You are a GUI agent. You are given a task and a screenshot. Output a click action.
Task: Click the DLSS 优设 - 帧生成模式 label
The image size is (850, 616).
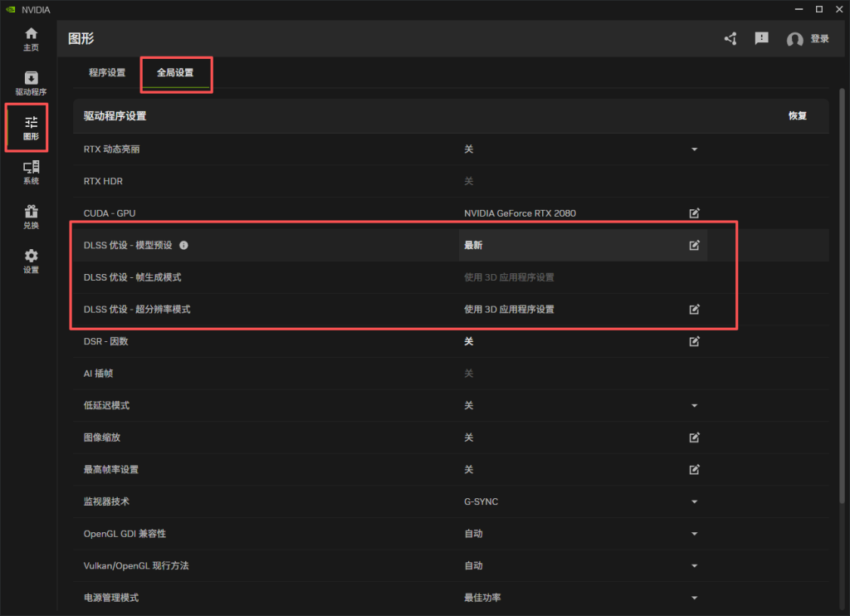[x=132, y=277]
